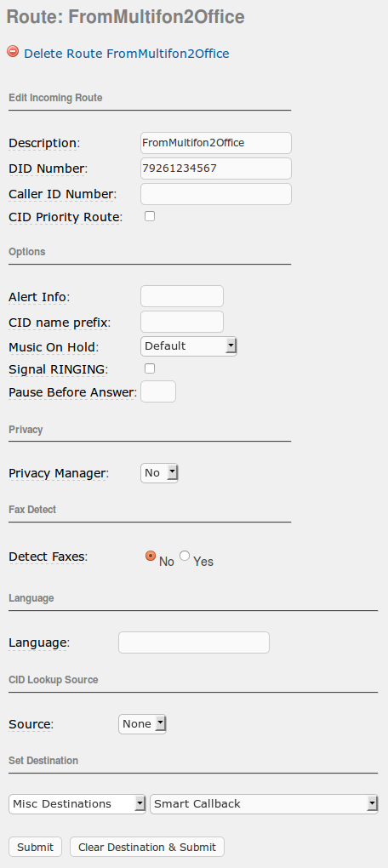
Task: Open the Misc Destinations dropdown
Action: 77,804
